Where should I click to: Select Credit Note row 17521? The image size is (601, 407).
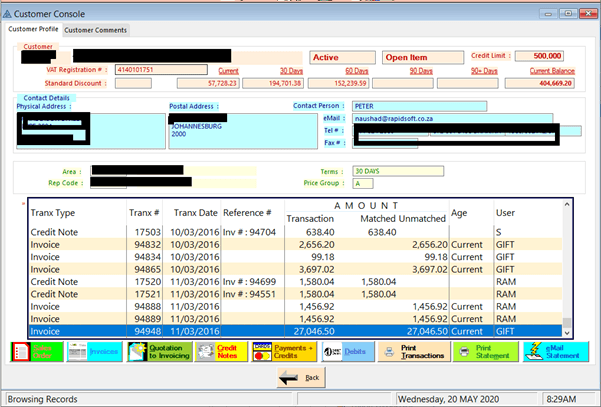point(296,294)
